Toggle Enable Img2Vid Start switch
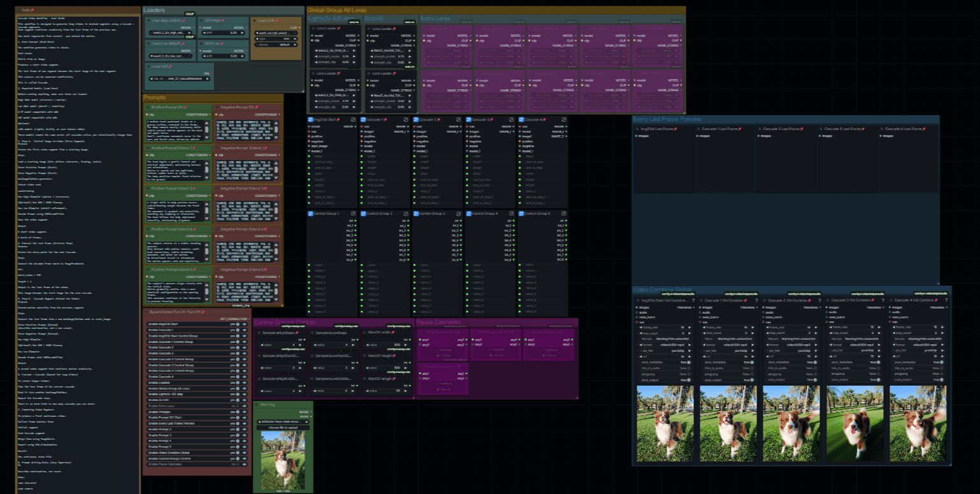The image size is (980, 494). click(x=238, y=324)
